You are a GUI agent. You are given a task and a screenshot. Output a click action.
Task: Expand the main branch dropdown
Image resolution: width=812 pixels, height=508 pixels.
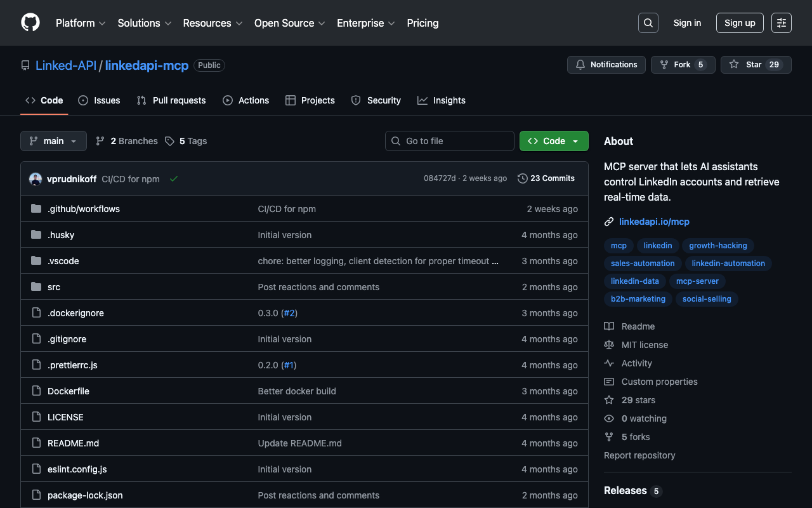[x=53, y=141]
